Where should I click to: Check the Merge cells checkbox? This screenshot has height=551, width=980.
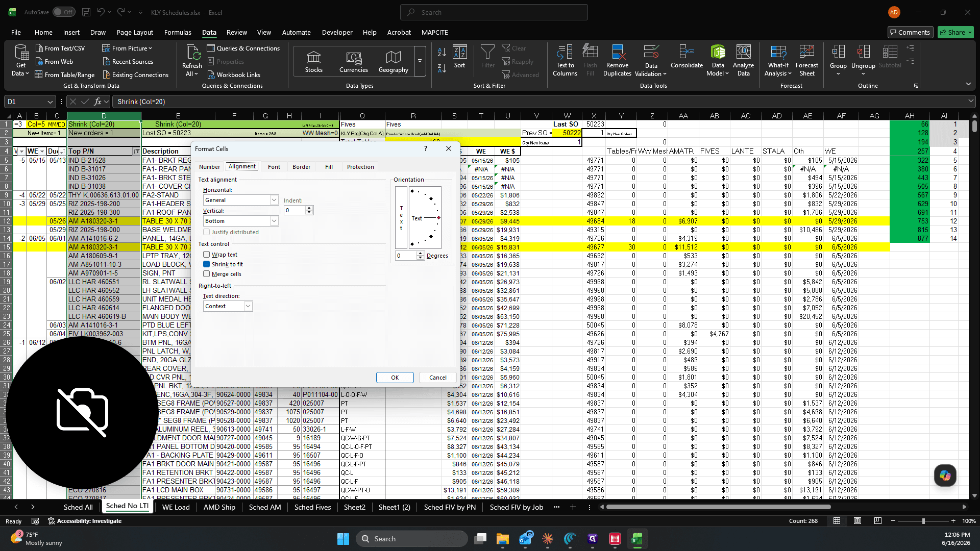click(206, 274)
